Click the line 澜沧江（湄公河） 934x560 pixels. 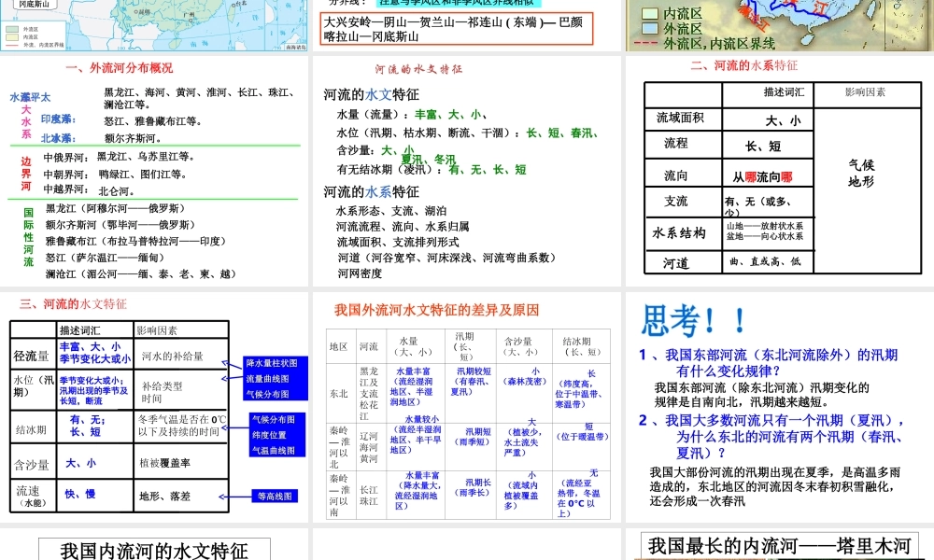click(x=141, y=273)
